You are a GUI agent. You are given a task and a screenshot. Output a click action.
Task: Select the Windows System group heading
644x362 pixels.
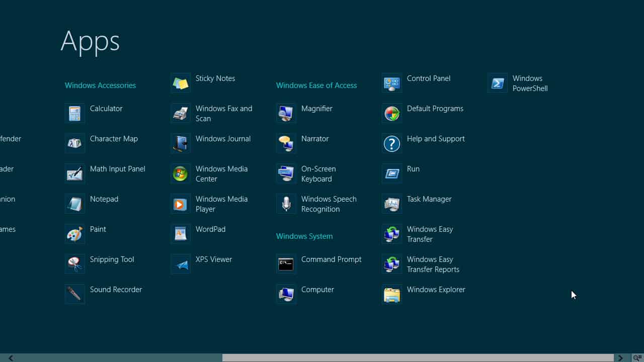pos(304,236)
